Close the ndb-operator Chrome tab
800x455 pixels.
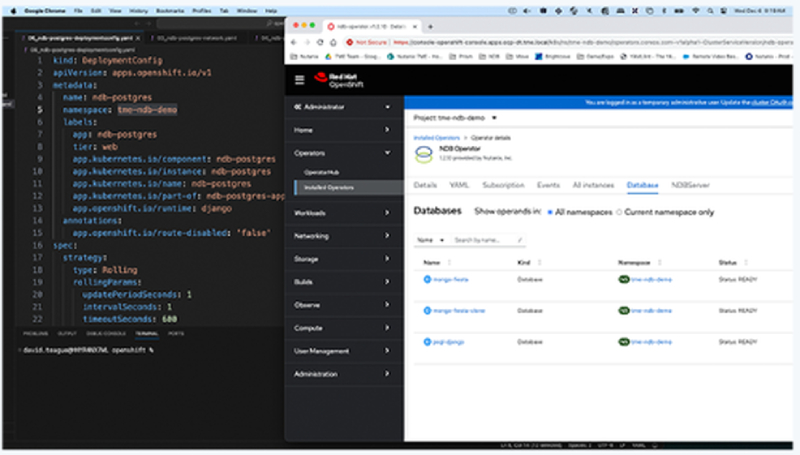pos(414,27)
